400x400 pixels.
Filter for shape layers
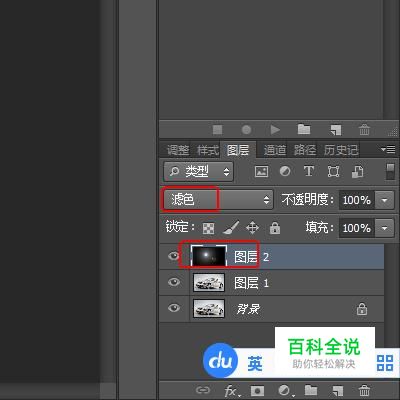pyautogui.click(x=333, y=172)
